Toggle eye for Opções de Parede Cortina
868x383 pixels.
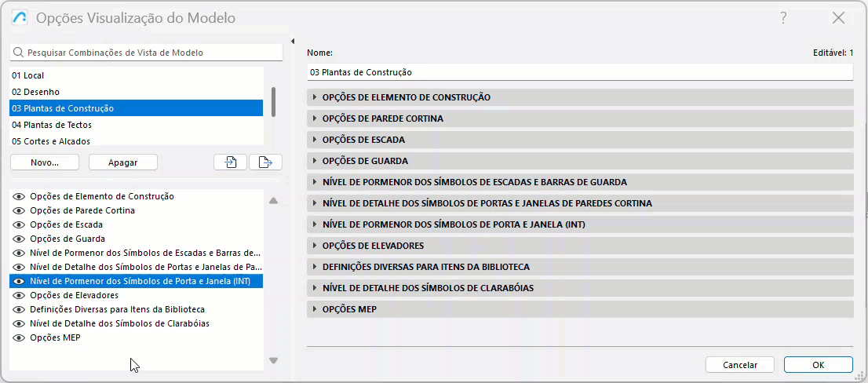click(x=20, y=210)
